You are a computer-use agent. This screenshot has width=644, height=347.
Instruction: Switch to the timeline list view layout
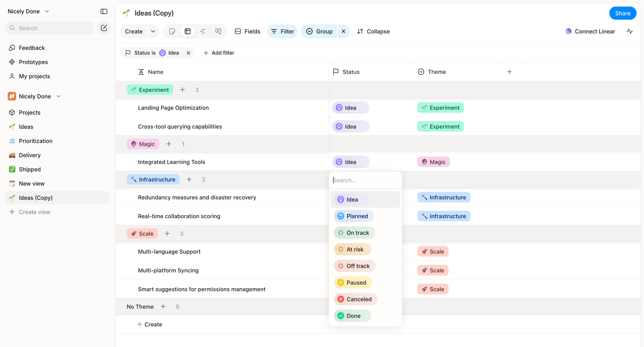pyautogui.click(x=203, y=32)
